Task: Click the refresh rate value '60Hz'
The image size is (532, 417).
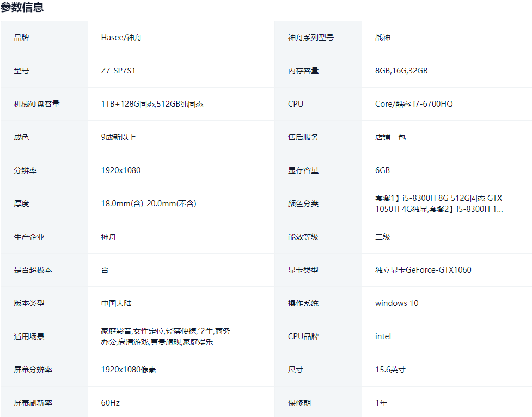Action: click(111, 403)
